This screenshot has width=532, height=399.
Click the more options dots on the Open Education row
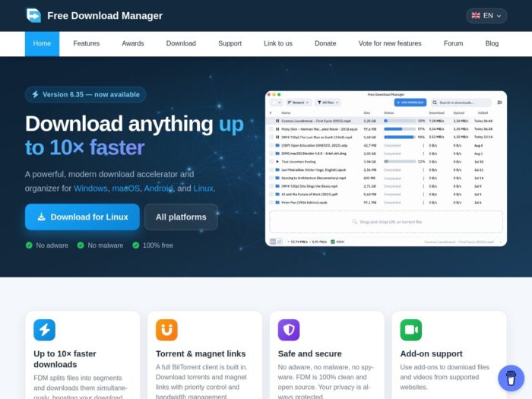423,145
